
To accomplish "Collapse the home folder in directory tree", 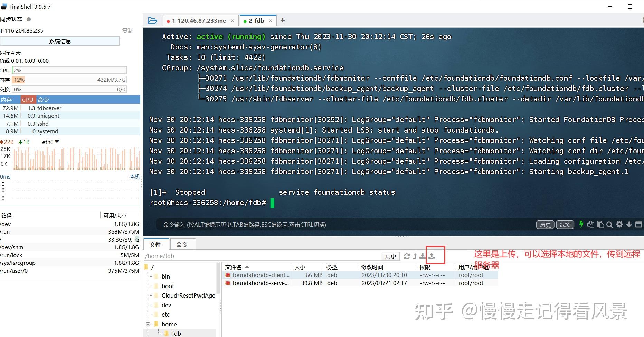I will click(x=148, y=324).
